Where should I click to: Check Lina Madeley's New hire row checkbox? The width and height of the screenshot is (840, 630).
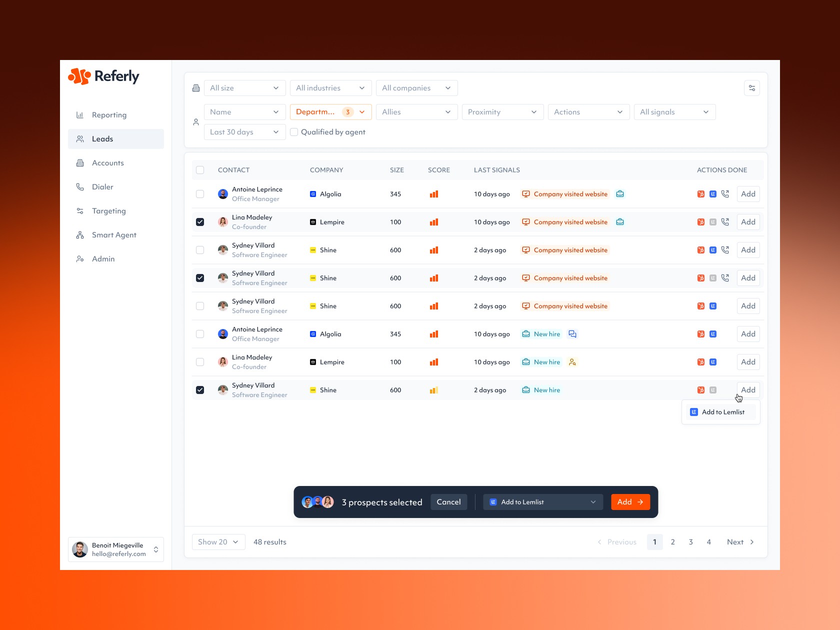tap(200, 362)
